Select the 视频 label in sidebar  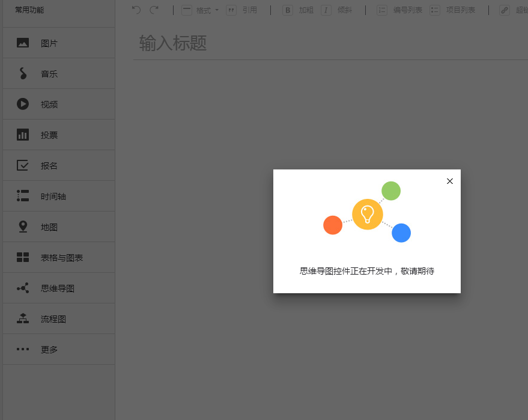(x=49, y=105)
